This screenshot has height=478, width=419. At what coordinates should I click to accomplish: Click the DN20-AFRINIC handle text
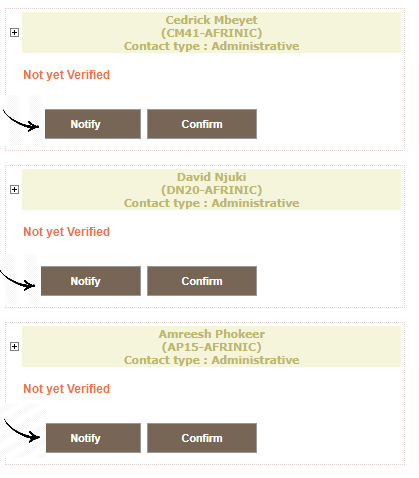[211, 190]
